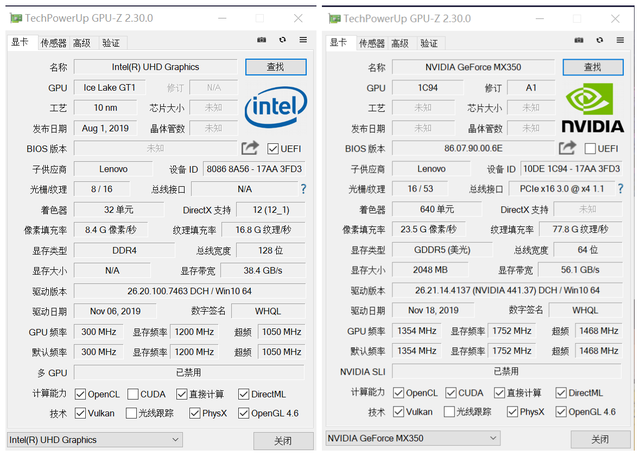
Task: Click the device ID 8086 8A56 - 17AA 3FD3
Action: pyautogui.click(x=254, y=169)
